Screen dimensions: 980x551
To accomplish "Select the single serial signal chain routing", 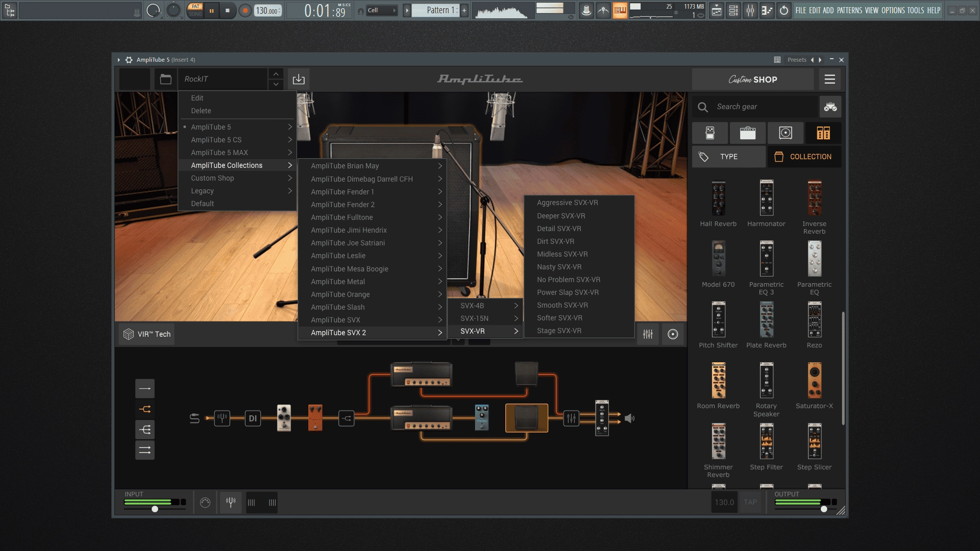I will [x=145, y=388].
